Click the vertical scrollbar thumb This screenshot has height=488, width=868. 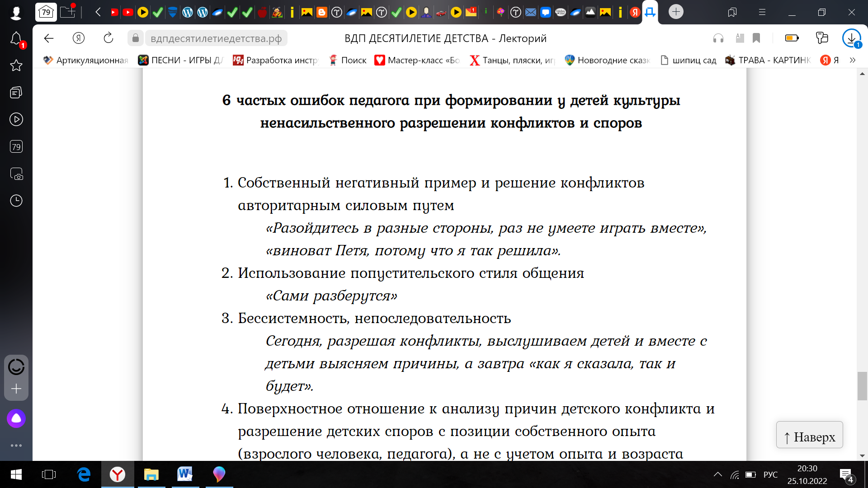click(x=862, y=386)
